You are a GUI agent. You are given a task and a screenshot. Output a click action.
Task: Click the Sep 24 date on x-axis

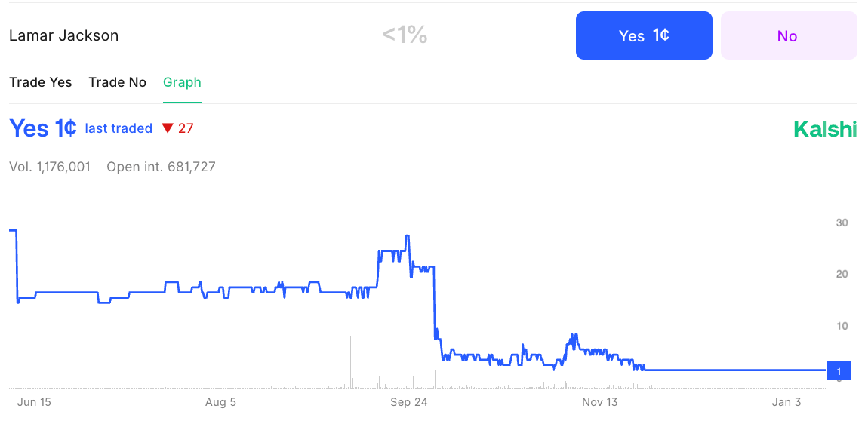point(409,402)
